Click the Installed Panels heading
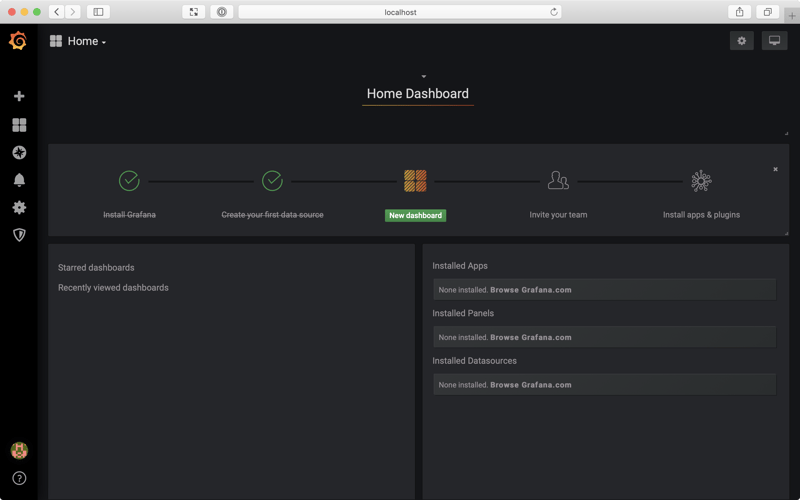Image resolution: width=800 pixels, height=500 pixels. point(463,313)
